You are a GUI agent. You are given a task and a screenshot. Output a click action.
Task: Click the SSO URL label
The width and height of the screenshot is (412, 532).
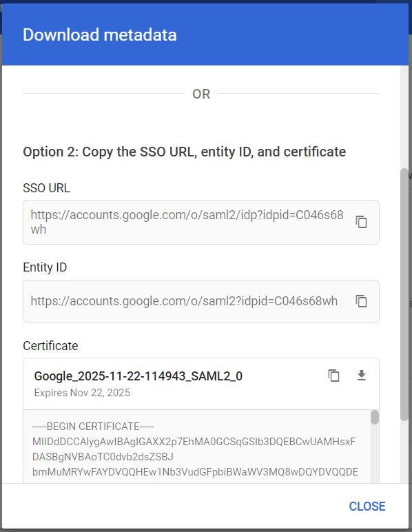pyautogui.click(x=46, y=187)
